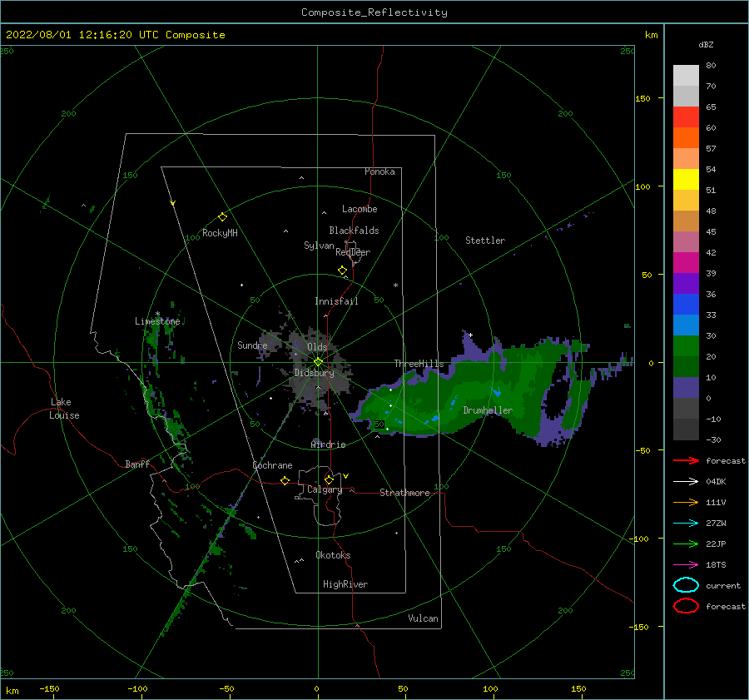The image size is (749, 700).
Task: Click the 'Sylvan' label on the map
Action: [319, 246]
